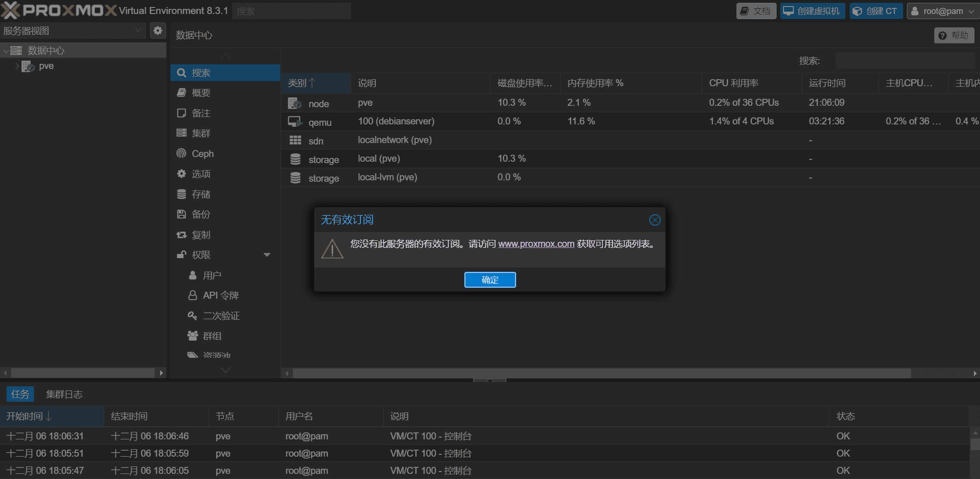Focus the grid 搜索 filter field
Viewport: 980px width, 479px height.
pos(905,61)
